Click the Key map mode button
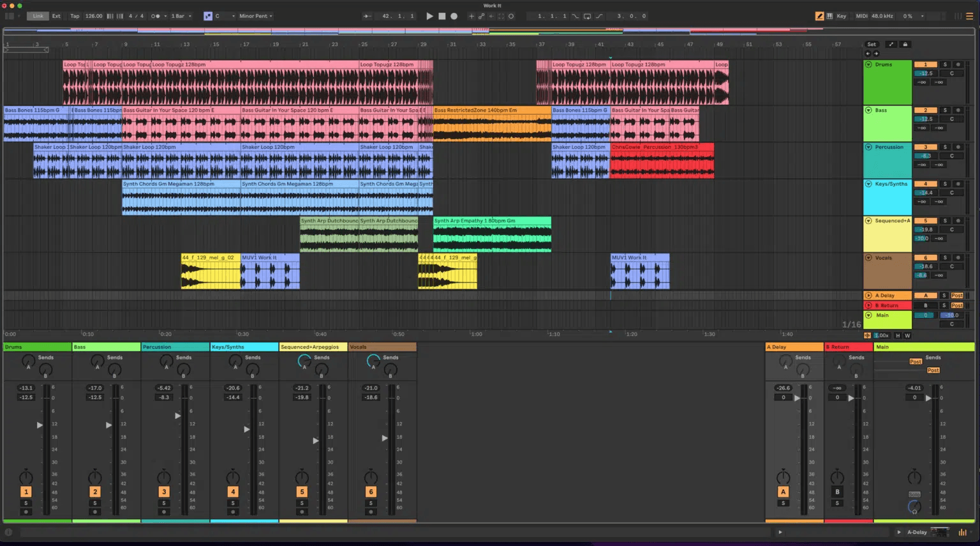 tap(842, 16)
